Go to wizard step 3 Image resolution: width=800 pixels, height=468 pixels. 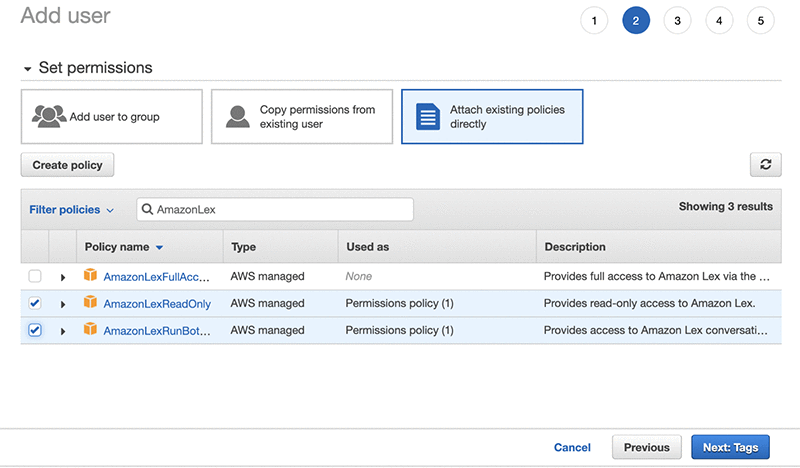point(677,20)
